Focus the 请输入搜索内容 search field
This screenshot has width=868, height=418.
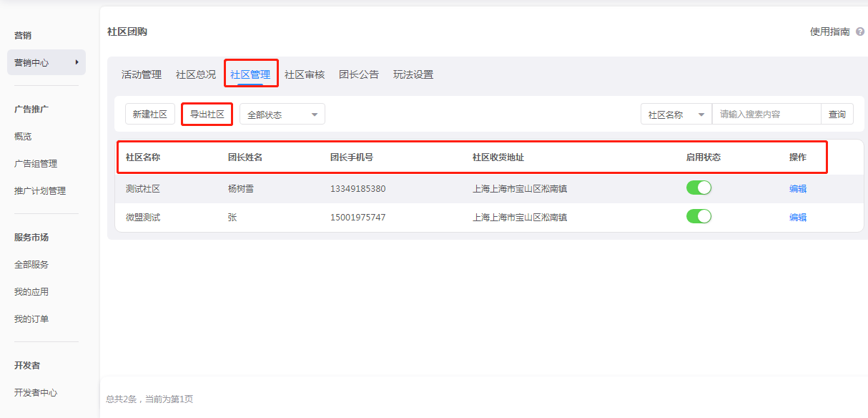pos(766,115)
